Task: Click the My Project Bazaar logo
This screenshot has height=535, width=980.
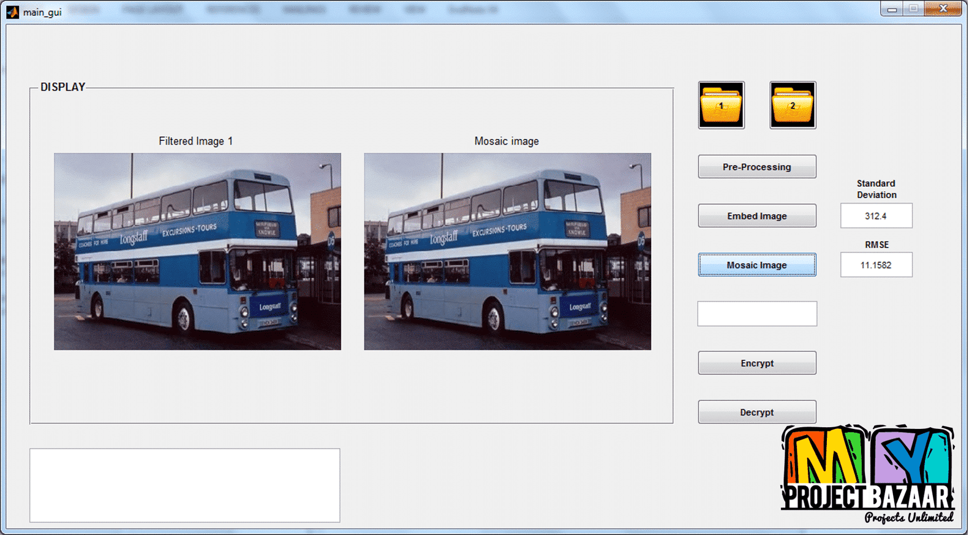Action: (867, 475)
